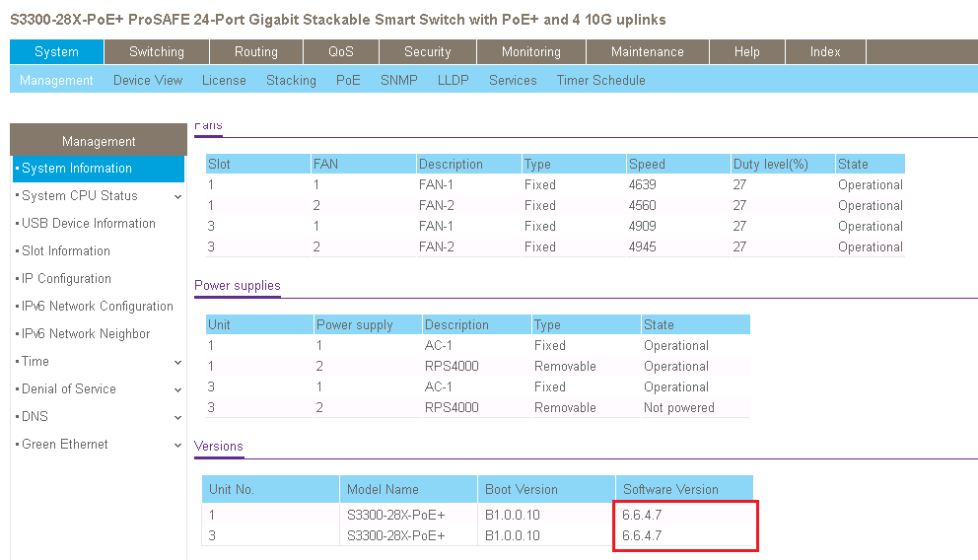Open the Switching main tab
The height and width of the screenshot is (560, 978).
point(157,51)
